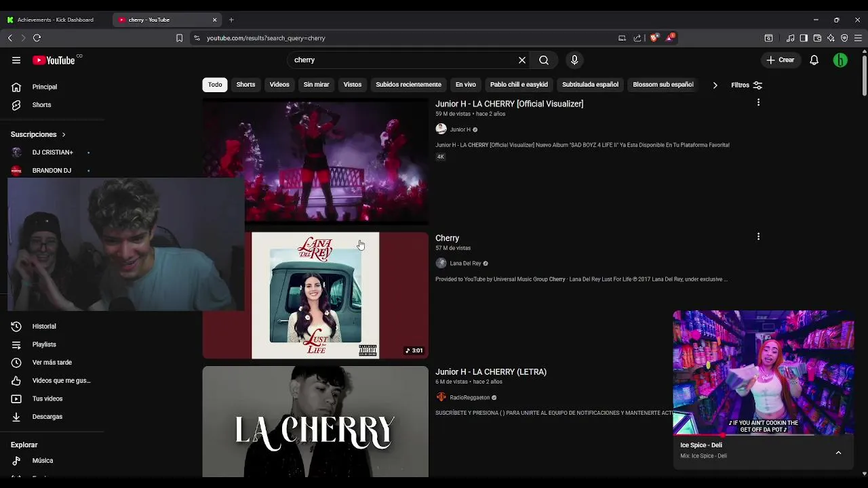
Task: Select the Subidos recientemente chip
Action: (408, 85)
